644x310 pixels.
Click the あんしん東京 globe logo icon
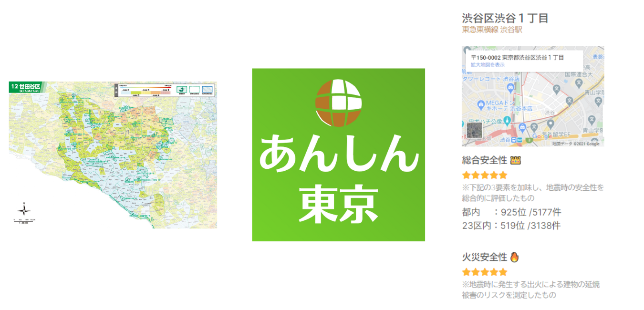338,103
